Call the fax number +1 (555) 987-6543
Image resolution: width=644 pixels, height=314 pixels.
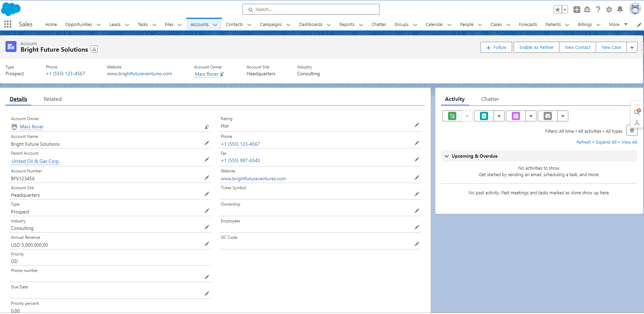coord(240,160)
